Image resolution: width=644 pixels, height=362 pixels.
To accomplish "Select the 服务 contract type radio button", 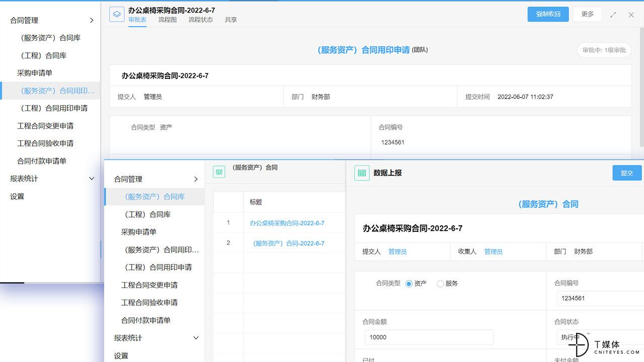I will pyautogui.click(x=440, y=284).
